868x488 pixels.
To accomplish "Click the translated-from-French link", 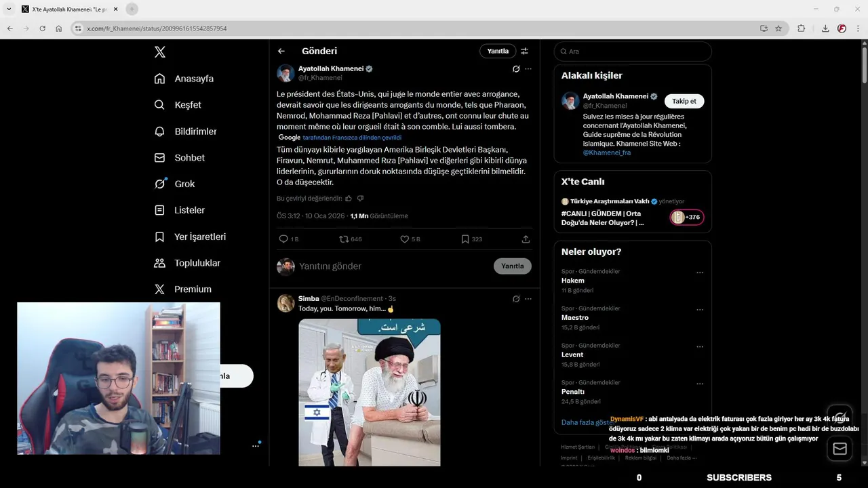I will (x=352, y=138).
